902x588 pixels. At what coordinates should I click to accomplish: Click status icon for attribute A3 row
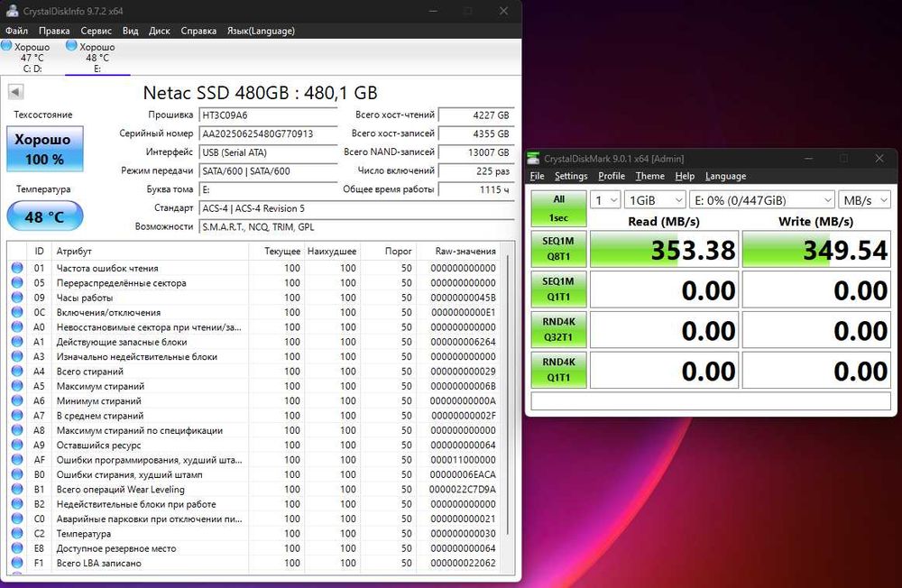click(17, 356)
